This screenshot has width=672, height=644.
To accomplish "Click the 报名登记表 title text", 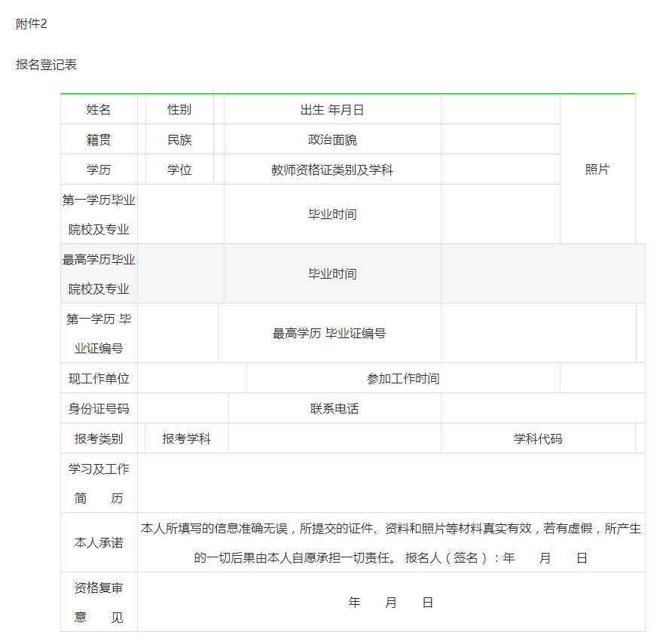I will point(46,64).
